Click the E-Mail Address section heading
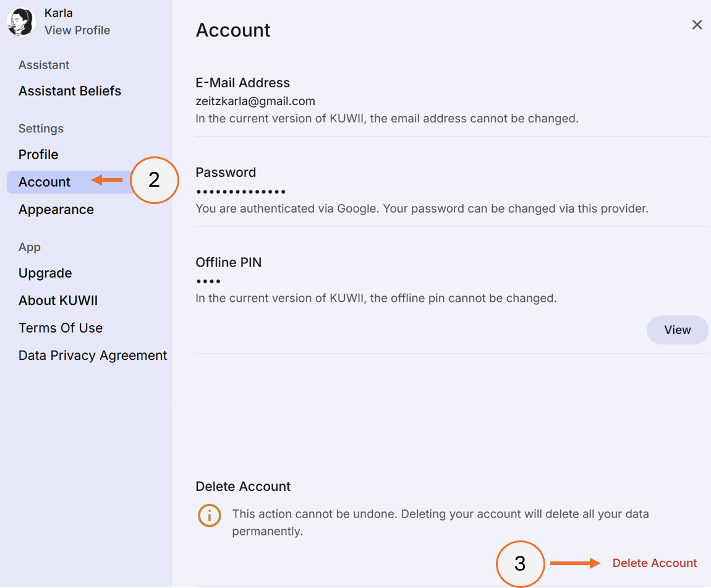The height and width of the screenshot is (588, 711). (242, 82)
